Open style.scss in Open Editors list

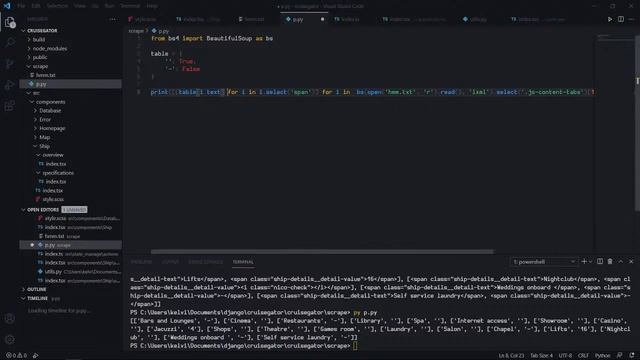[x=56, y=218]
